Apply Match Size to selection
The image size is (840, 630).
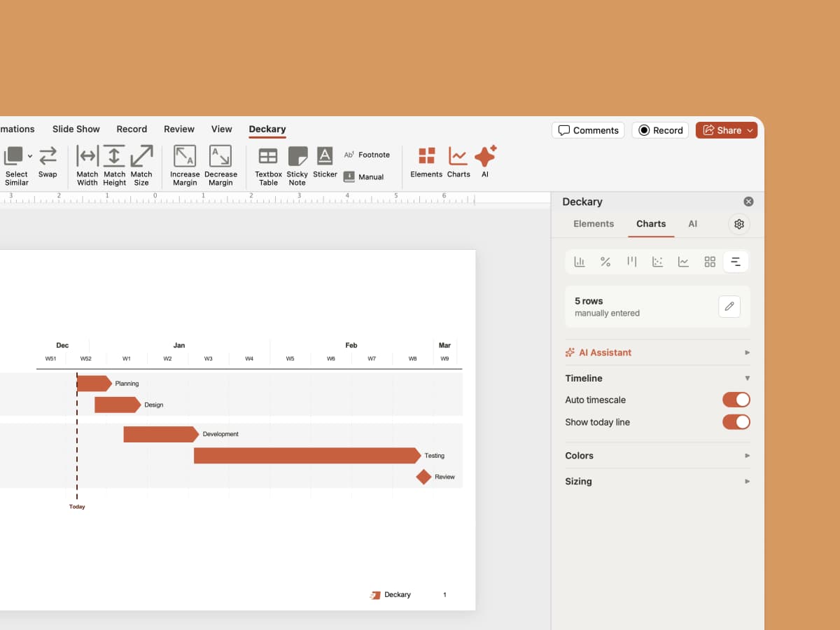pyautogui.click(x=141, y=155)
